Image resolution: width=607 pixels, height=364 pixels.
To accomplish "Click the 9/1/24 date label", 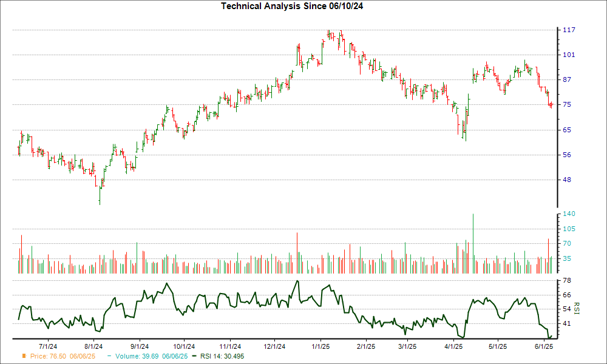I will (140, 346).
